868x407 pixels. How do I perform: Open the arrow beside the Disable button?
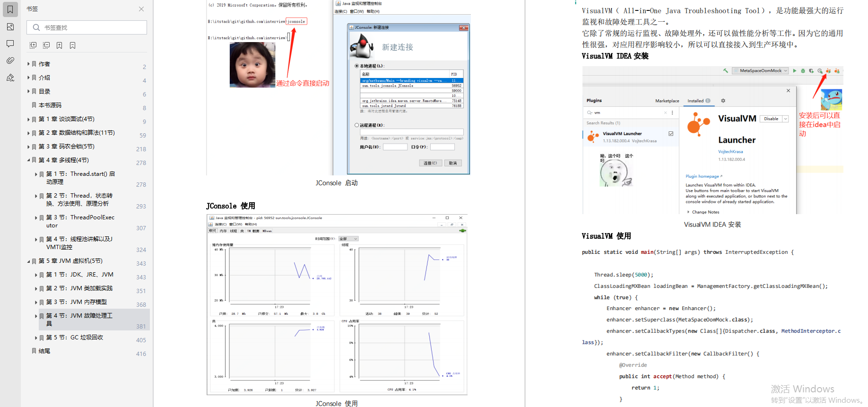point(785,119)
